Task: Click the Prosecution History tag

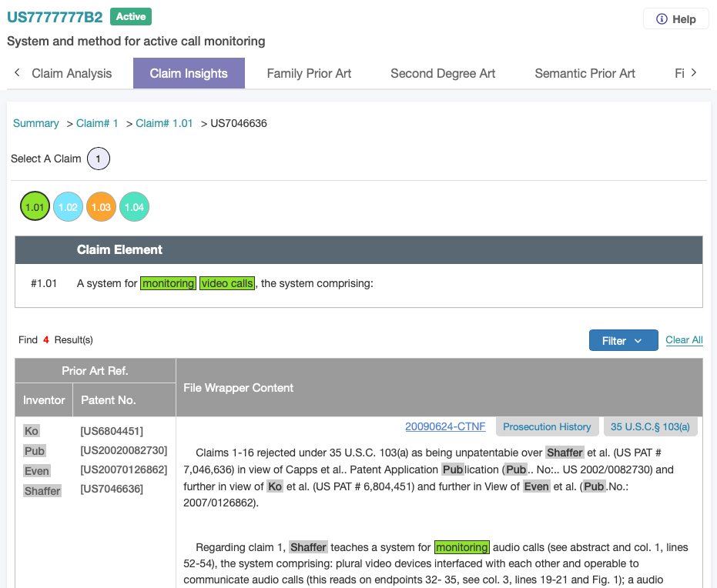Action: (547, 426)
